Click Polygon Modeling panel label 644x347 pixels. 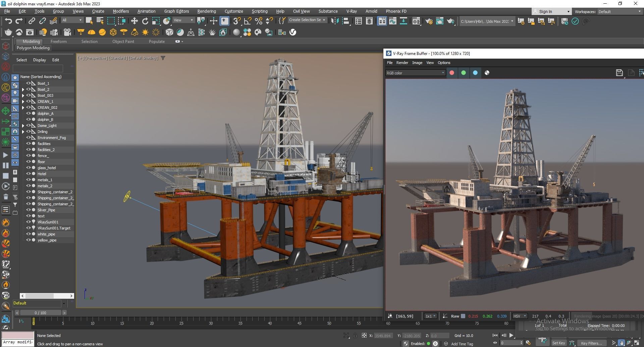(33, 48)
